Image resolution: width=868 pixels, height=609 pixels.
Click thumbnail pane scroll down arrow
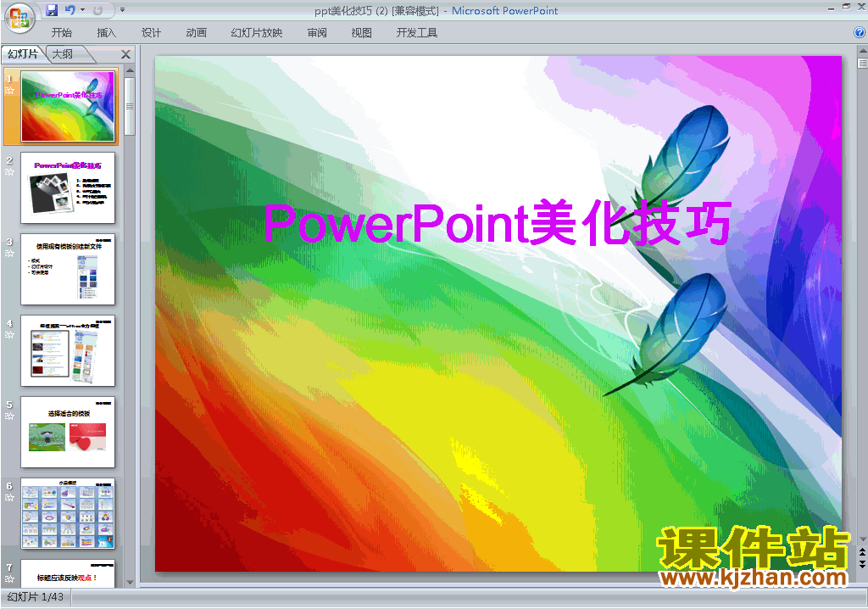point(130,583)
